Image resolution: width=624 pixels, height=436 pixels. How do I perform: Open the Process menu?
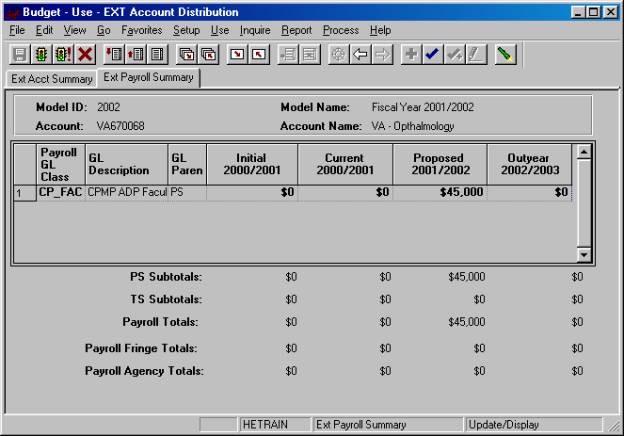pyautogui.click(x=340, y=30)
